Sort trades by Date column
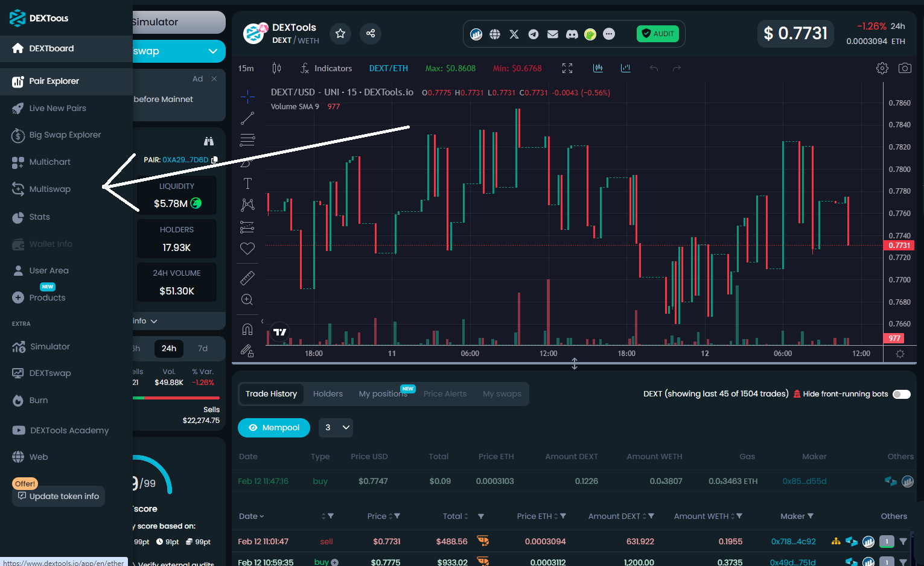The image size is (924, 566). [x=252, y=516]
